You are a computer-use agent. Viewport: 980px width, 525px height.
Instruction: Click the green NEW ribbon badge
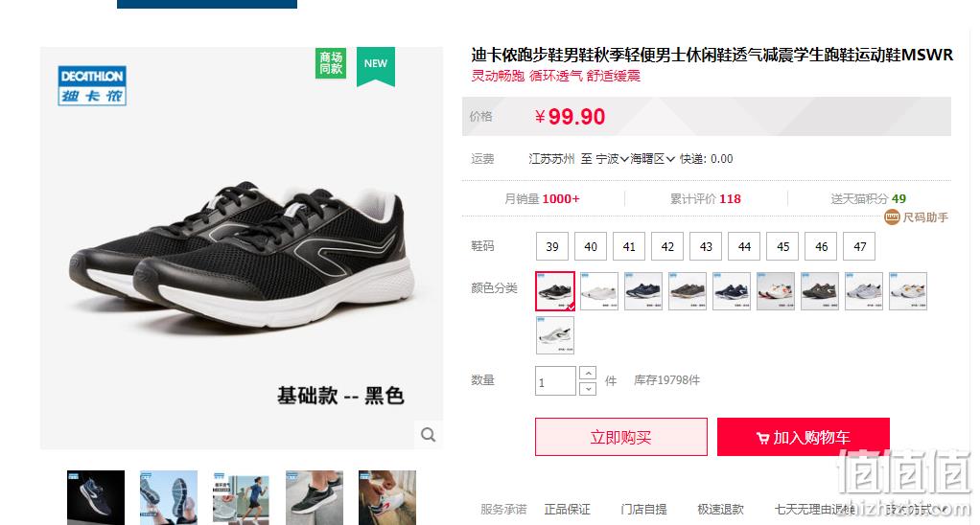pyautogui.click(x=376, y=66)
